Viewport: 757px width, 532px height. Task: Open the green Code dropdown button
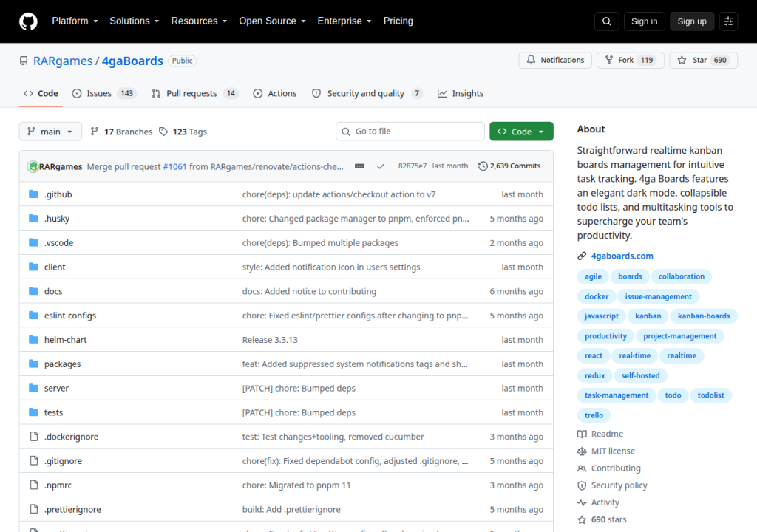521,132
